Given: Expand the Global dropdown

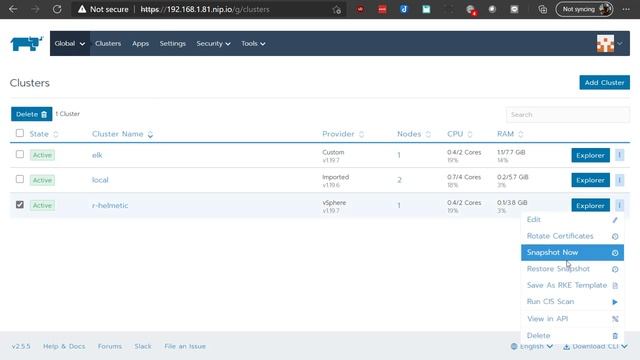Looking at the screenshot, I should coord(70,43).
